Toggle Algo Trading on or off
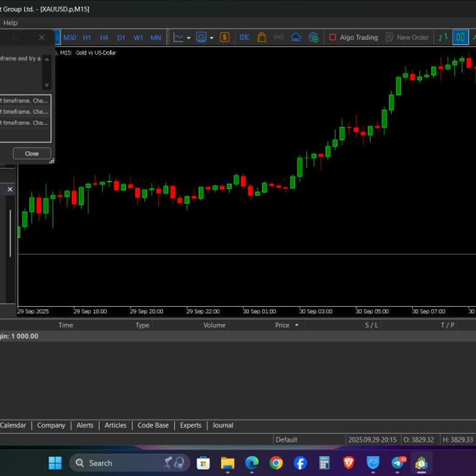The width and height of the screenshot is (476, 476). tap(353, 37)
